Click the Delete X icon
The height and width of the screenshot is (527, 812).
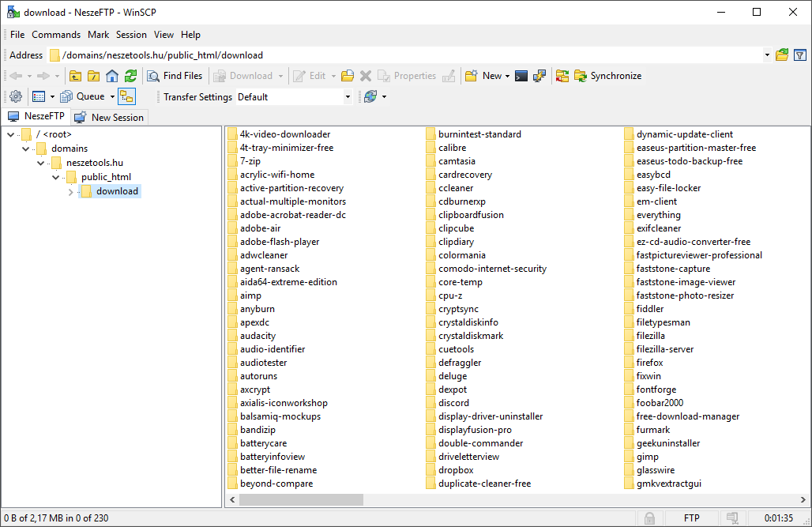tap(366, 76)
